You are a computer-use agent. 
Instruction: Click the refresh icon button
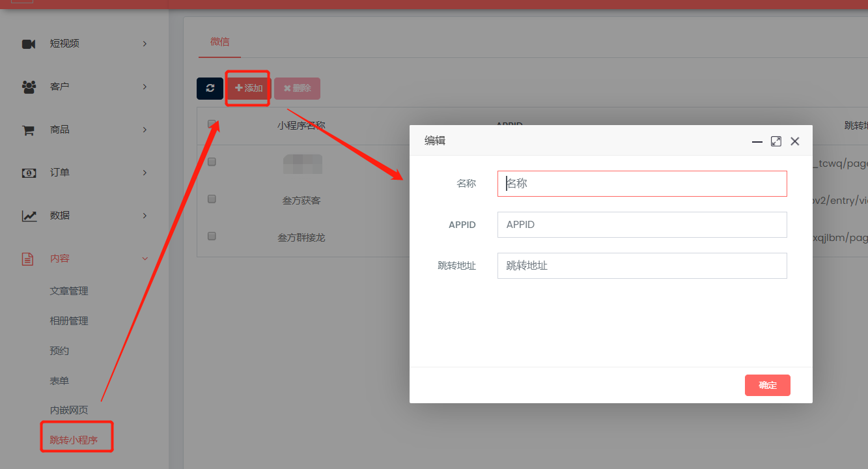tap(210, 89)
